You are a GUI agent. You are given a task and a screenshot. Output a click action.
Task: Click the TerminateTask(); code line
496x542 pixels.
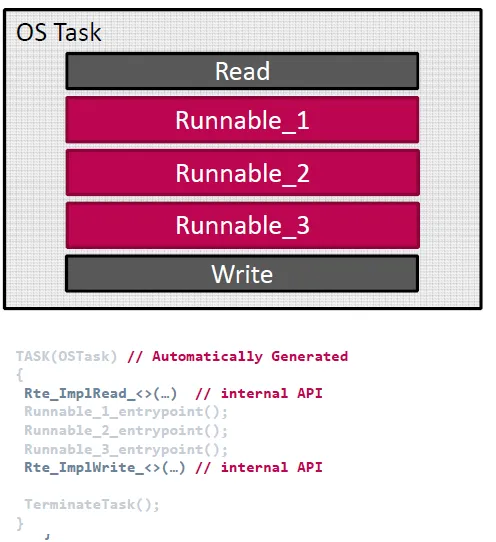tap(92, 504)
